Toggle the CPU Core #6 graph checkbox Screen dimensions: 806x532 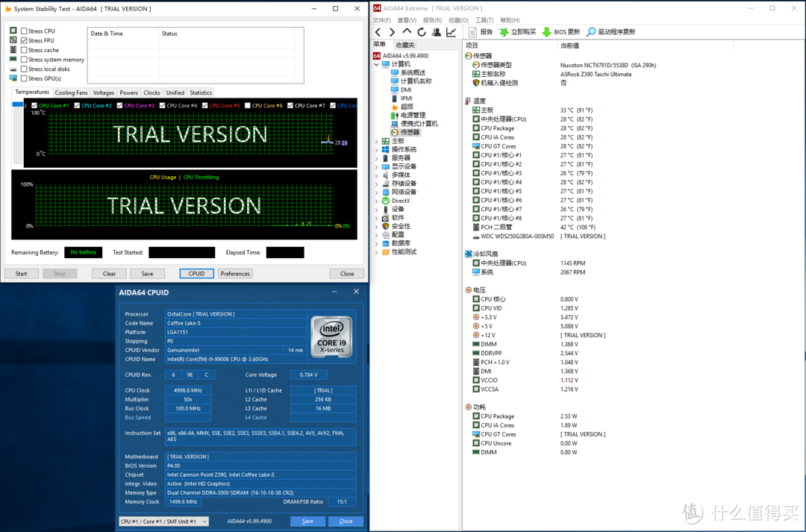248,105
